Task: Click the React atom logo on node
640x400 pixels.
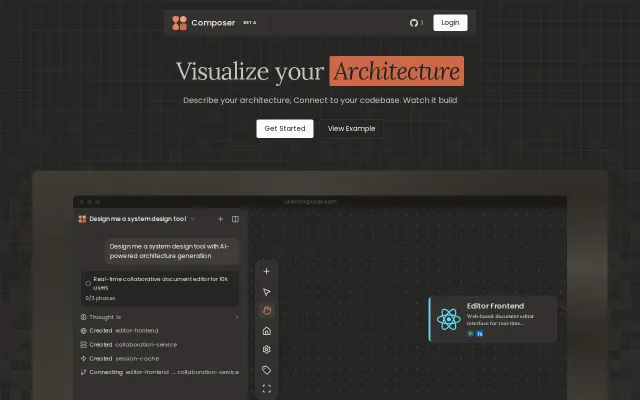Action: [x=449, y=319]
